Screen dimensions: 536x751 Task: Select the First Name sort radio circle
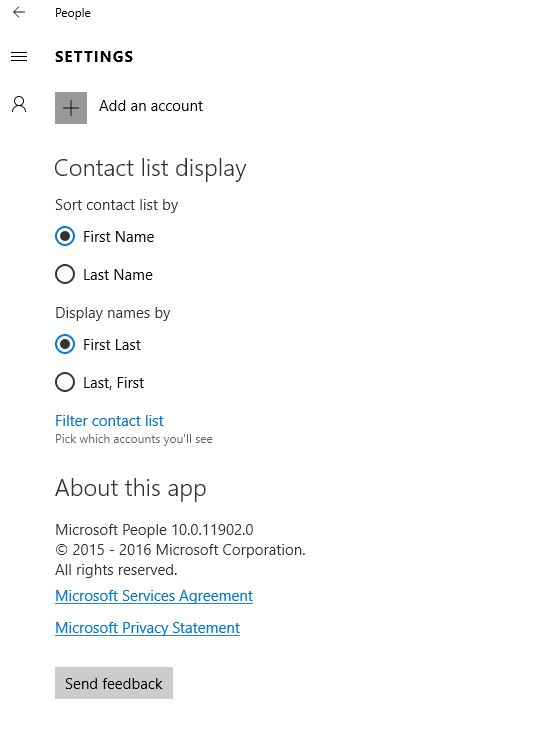(65, 236)
